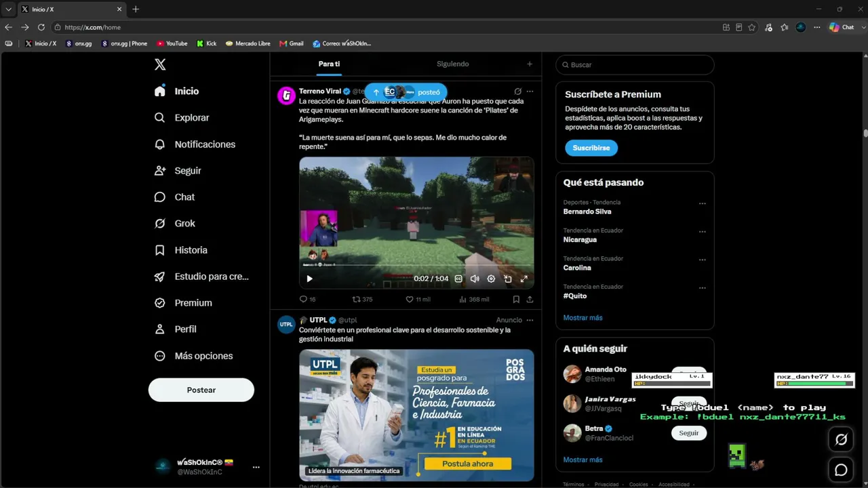Follow Betra with the Seguir button
868x488 pixels.
pyautogui.click(x=689, y=433)
